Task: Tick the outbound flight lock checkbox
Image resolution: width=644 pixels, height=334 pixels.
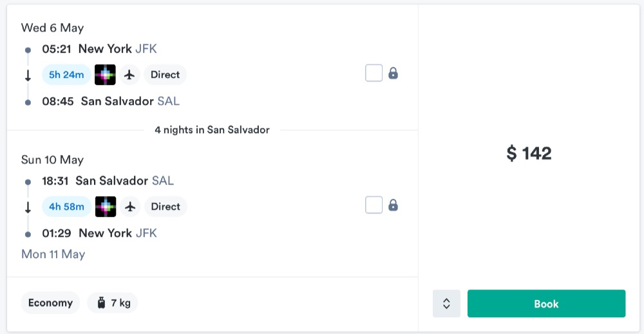Action: pos(374,73)
